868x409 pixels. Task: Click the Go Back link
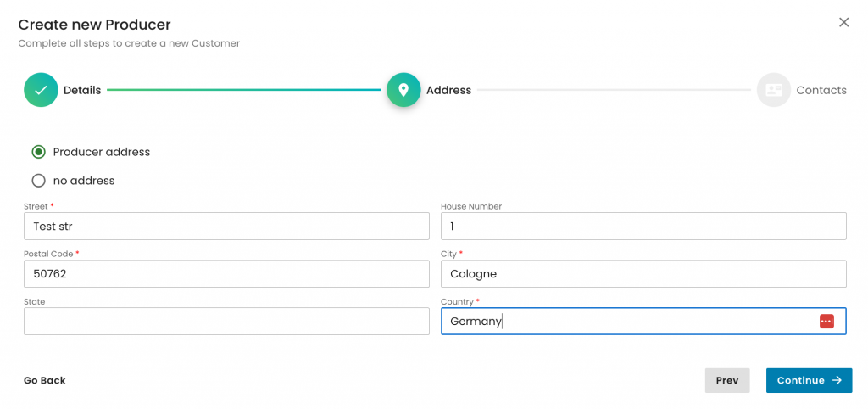point(44,380)
